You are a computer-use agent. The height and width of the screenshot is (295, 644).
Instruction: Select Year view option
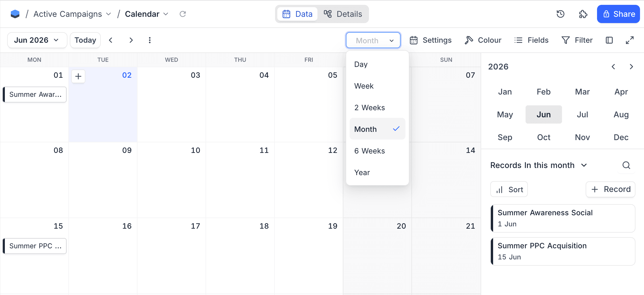click(378, 173)
